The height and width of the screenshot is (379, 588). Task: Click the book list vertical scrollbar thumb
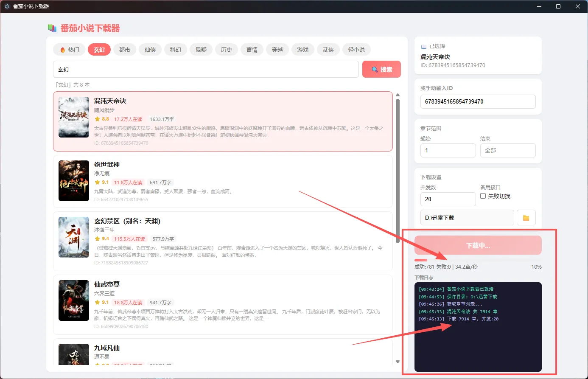pyautogui.click(x=398, y=171)
